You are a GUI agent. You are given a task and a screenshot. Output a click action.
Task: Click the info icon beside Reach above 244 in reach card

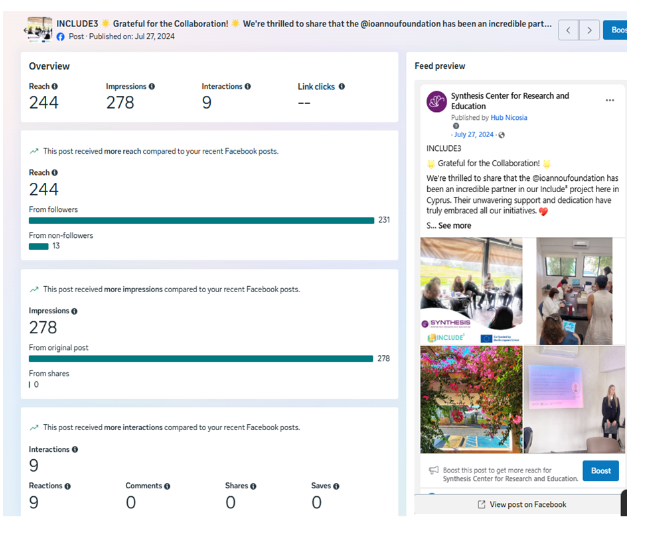coord(55,173)
